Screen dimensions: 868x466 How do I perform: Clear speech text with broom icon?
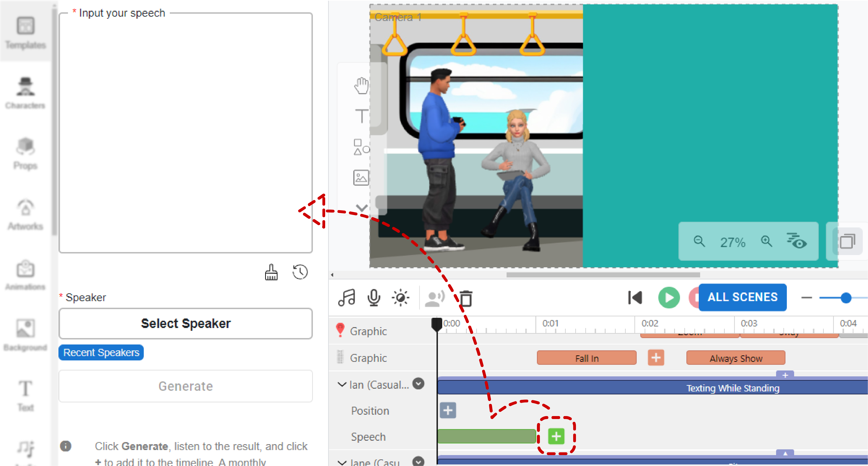click(x=271, y=272)
